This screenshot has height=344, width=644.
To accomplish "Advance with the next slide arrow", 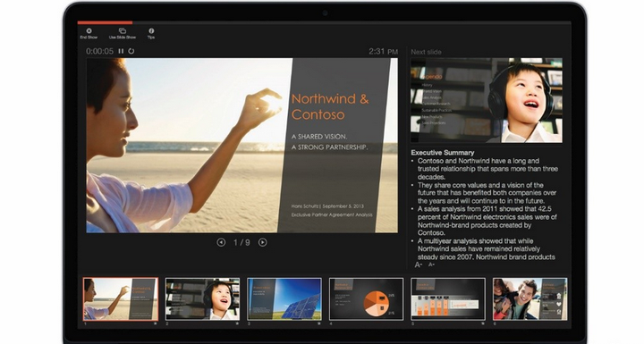I will (262, 243).
